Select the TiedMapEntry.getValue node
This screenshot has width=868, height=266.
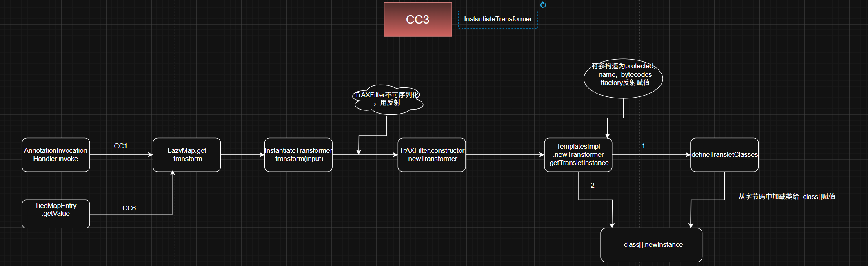pyautogui.click(x=55, y=214)
